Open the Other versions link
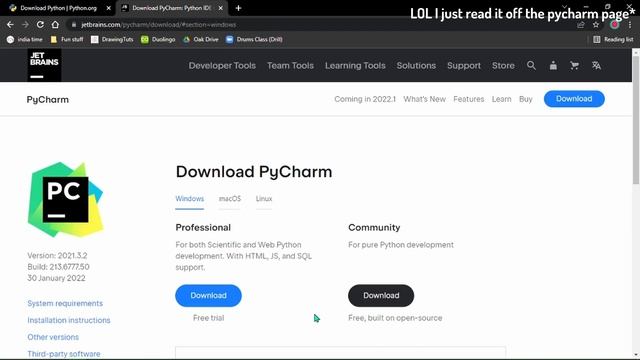This screenshot has height=360, width=640. (53, 337)
